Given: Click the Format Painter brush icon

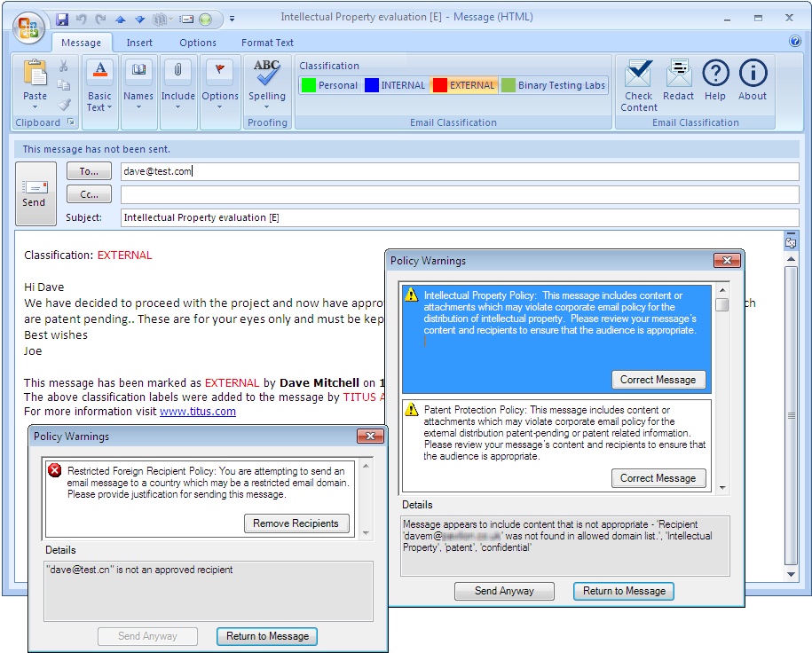Looking at the screenshot, I should (64, 104).
